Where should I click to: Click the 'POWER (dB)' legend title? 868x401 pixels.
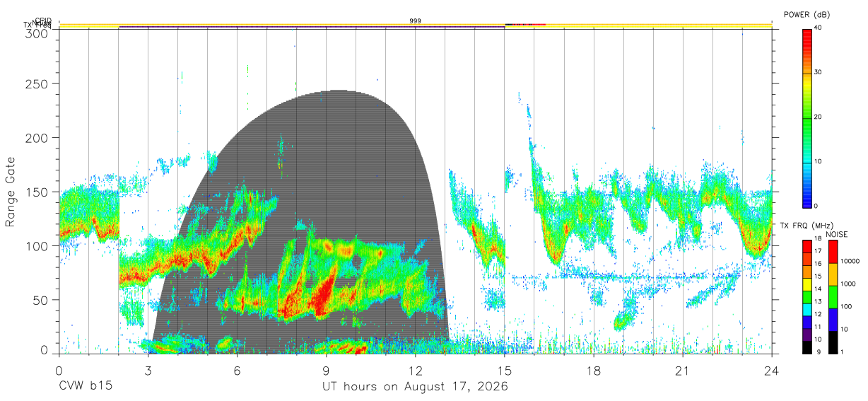806,14
